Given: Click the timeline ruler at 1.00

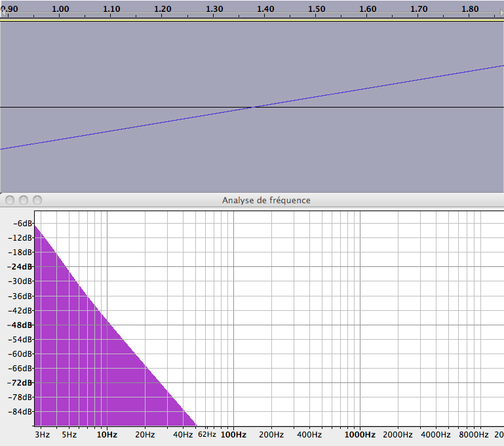Looking at the screenshot, I should point(60,9).
